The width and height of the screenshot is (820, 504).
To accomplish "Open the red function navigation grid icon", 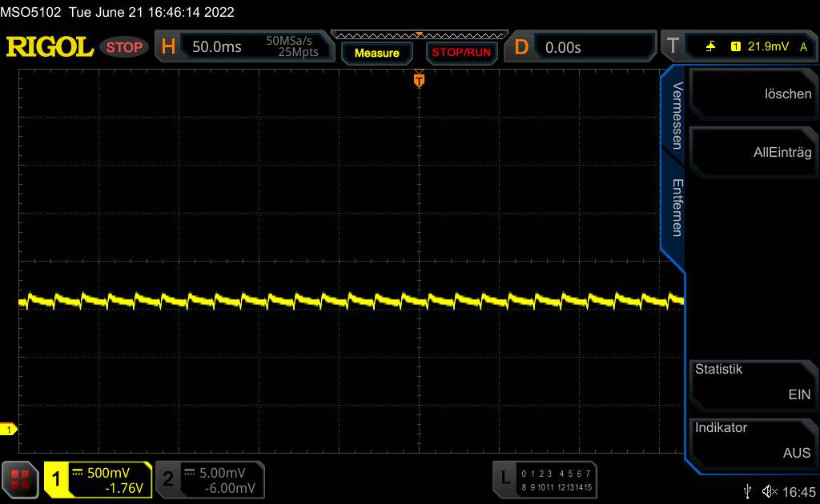I will point(20,479).
